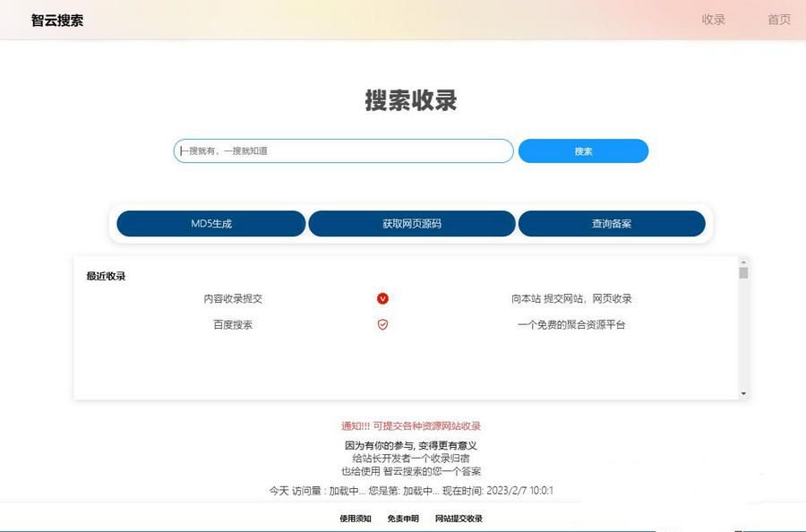806x532 pixels.
Task: Click the 可提交各种资源网站收录 notice link
Action: click(x=427, y=427)
